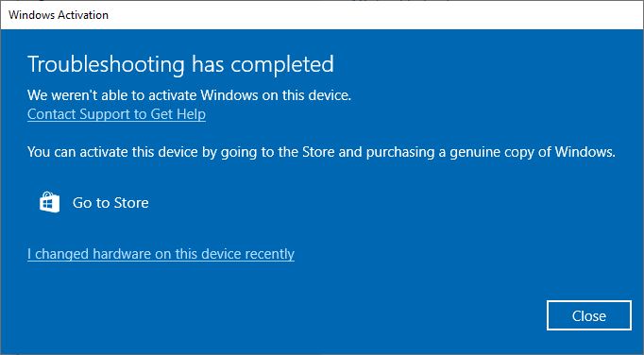Report a recent hardware change on this device
644x355 pixels.
tap(161, 254)
